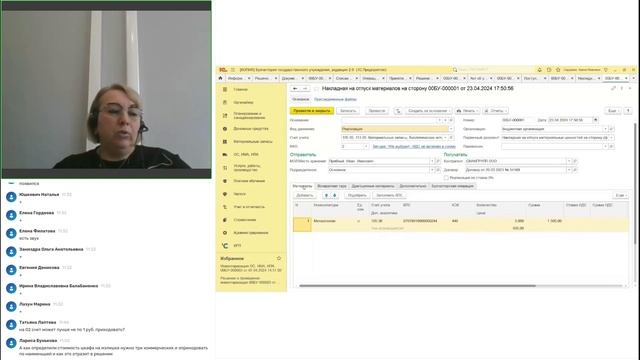Open Инвентаризация ОС favorite link in sidebar
Viewport: 640px width, 360px height.
click(251, 268)
